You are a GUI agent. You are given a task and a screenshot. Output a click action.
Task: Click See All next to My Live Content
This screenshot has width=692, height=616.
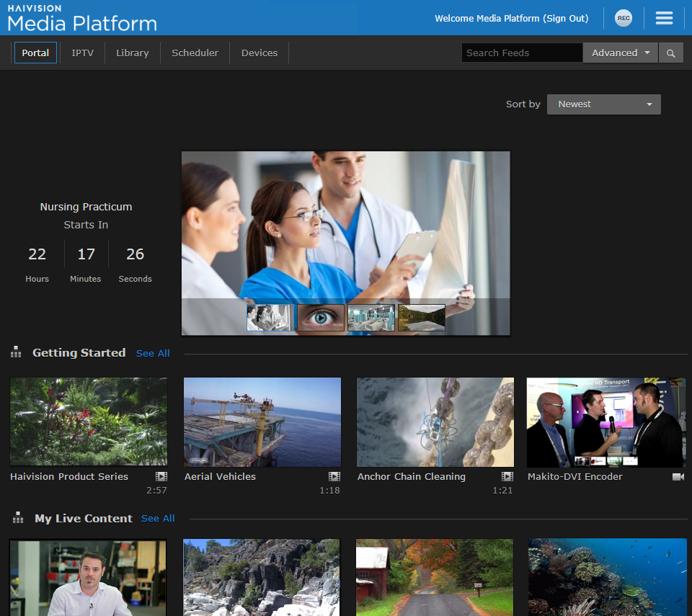tap(158, 519)
